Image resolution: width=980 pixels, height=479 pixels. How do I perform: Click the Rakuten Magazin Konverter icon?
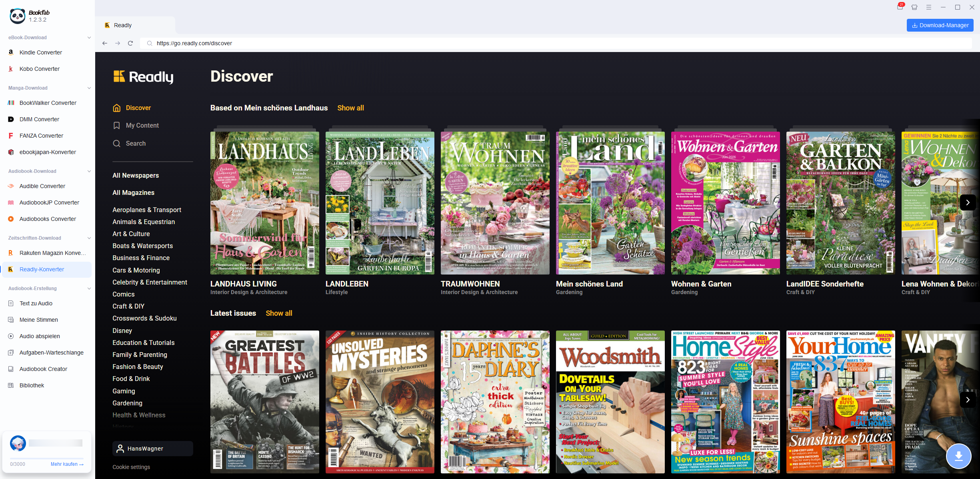[x=11, y=253]
